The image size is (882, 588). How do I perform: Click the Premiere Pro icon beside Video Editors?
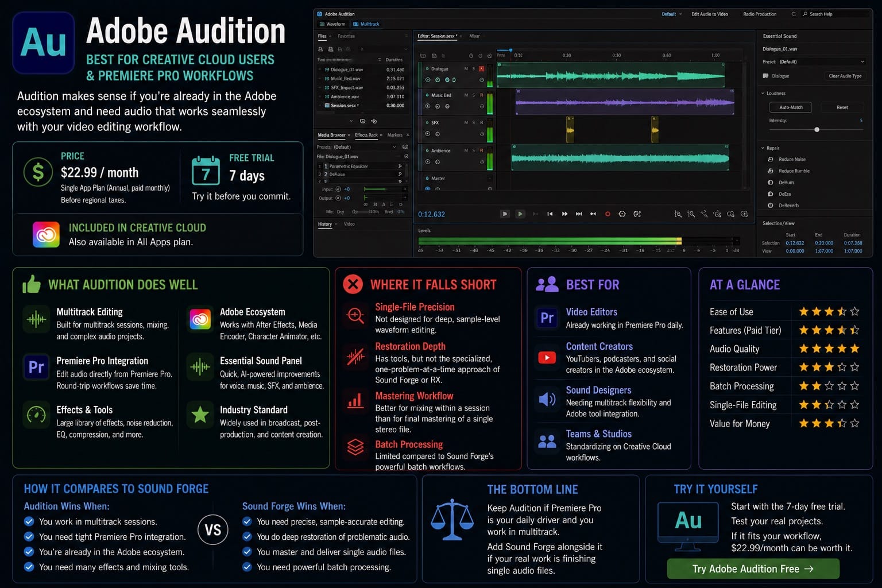click(547, 318)
